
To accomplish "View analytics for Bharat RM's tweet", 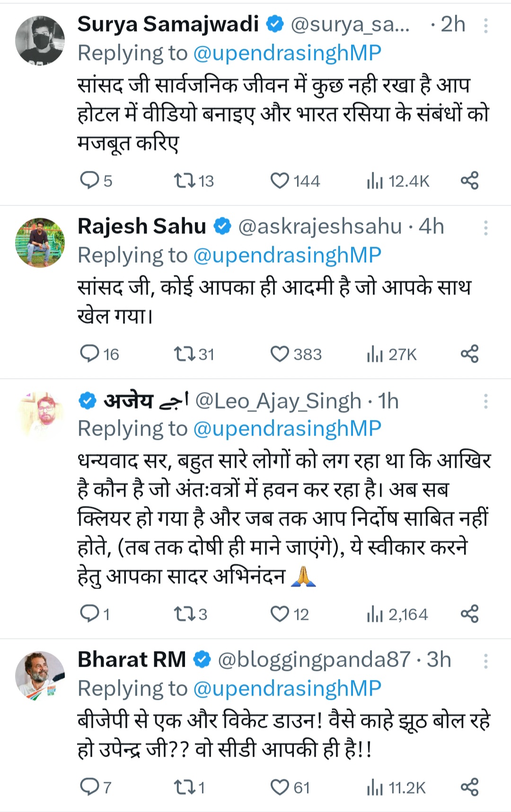I will click(375, 787).
